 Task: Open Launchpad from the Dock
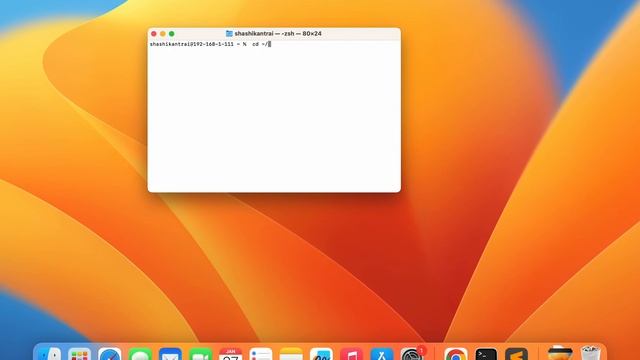(80, 354)
